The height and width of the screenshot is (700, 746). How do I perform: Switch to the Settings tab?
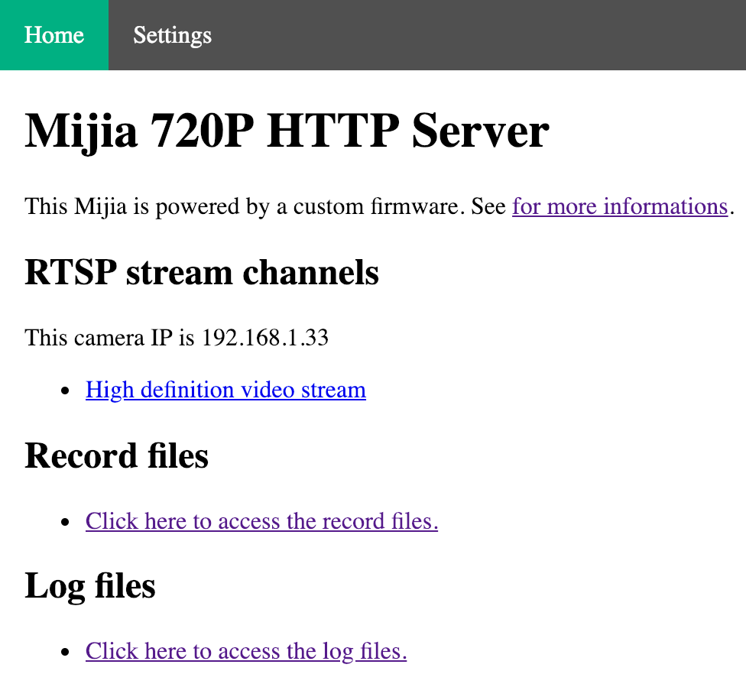172,35
